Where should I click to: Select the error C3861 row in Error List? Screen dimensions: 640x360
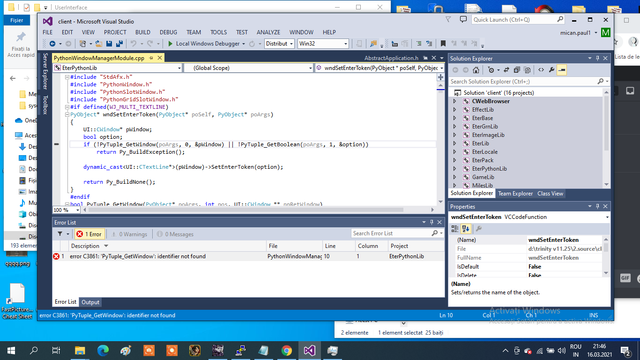tap(248, 256)
